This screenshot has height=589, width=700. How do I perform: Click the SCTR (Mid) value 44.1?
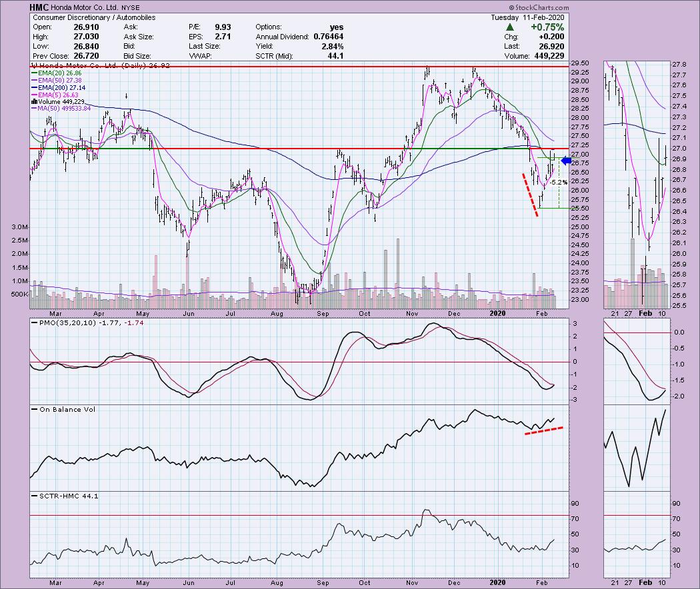coord(335,56)
